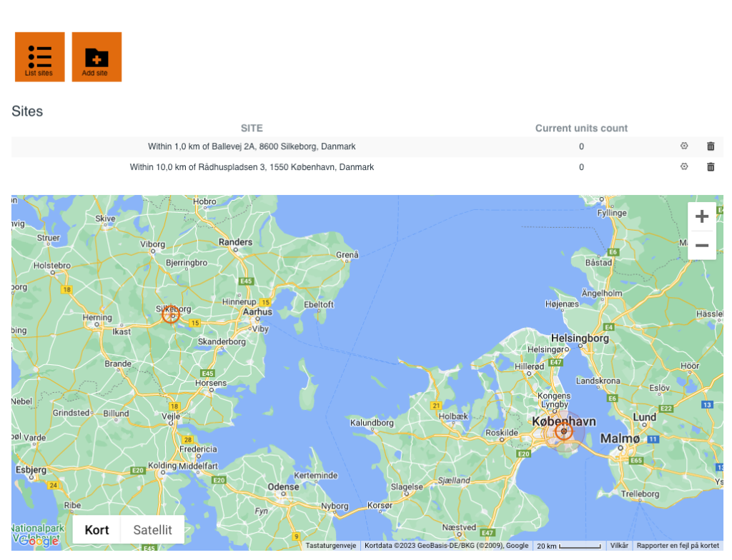Click the orange site marker at Silkeborg

170,314
